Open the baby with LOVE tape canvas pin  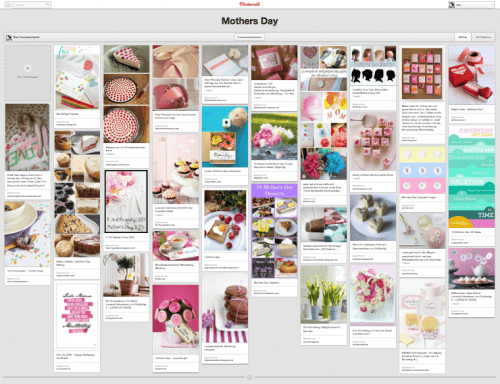[x=27, y=137]
